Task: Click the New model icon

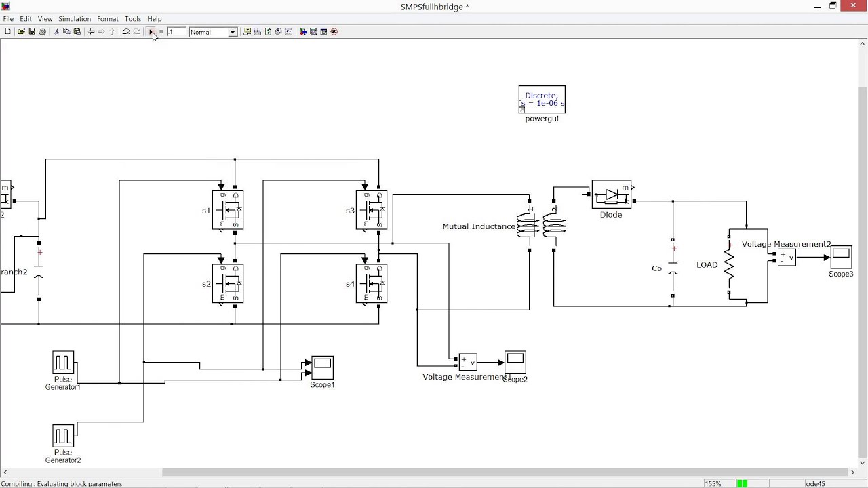Action: coord(8,32)
